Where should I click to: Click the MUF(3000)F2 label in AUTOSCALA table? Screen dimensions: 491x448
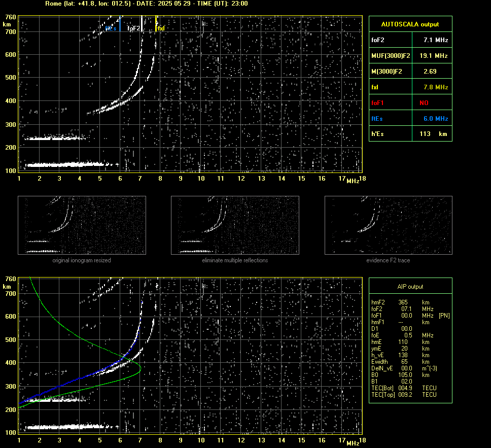pyautogui.click(x=391, y=55)
